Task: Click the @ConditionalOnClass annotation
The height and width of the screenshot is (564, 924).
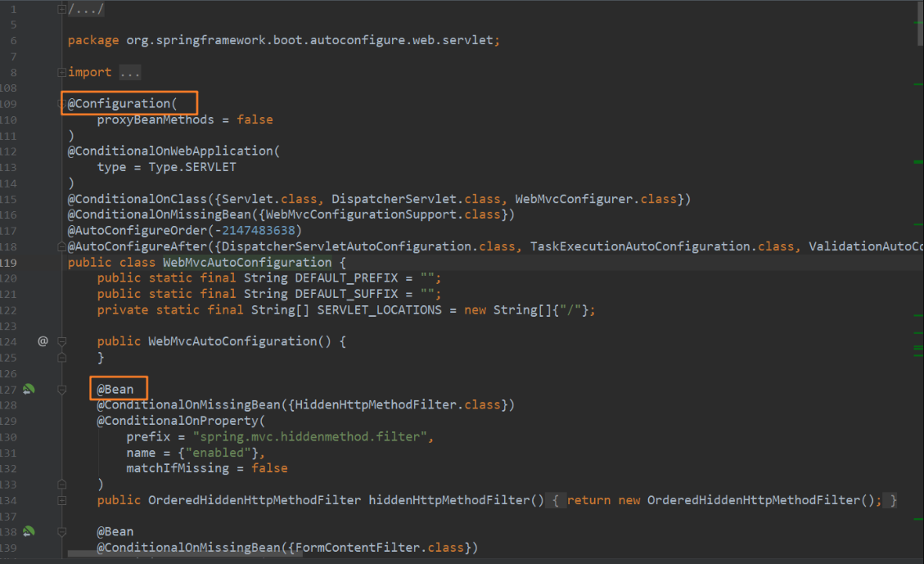Action: point(137,199)
